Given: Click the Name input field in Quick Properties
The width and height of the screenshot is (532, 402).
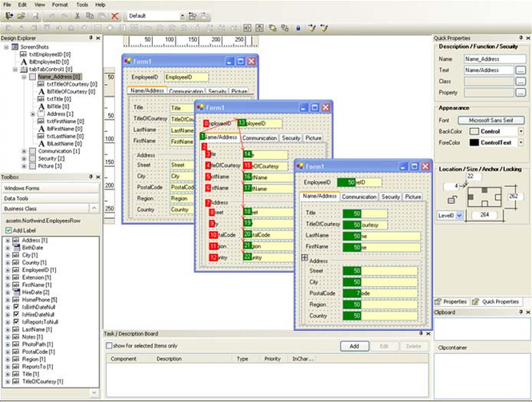Looking at the screenshot, I should click(494, 59).
